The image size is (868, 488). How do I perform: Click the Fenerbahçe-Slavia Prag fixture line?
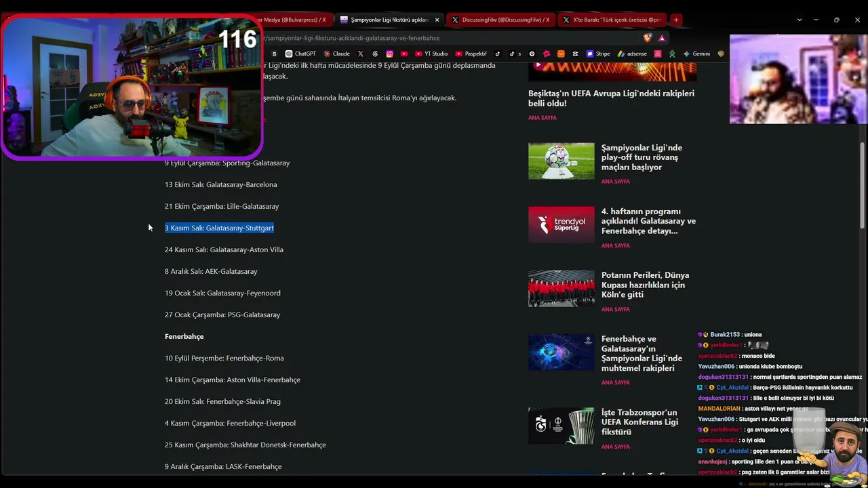click(x=222, y=401)
